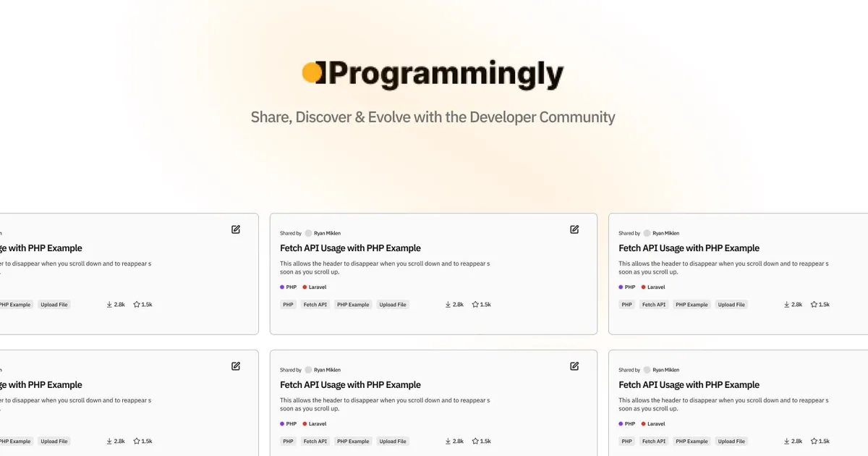Select the PHP tag chip on the center card
The height and width of the screenshot is (456, 868).
click(287, 304)
